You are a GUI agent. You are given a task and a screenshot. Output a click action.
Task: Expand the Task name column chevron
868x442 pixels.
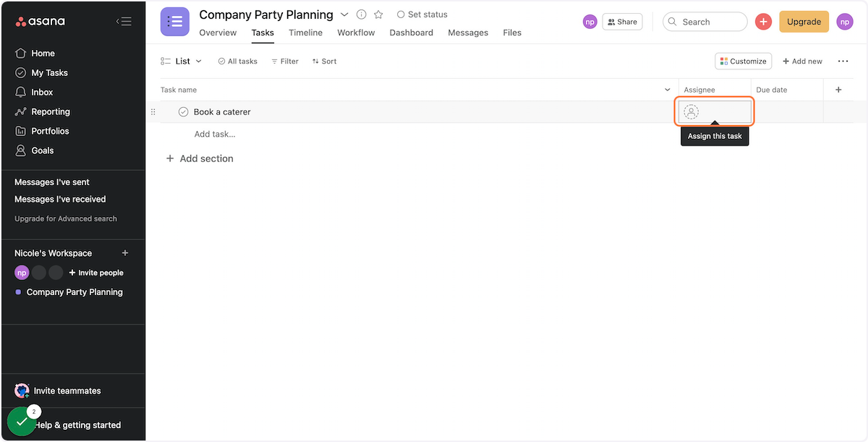coord(667,90)
